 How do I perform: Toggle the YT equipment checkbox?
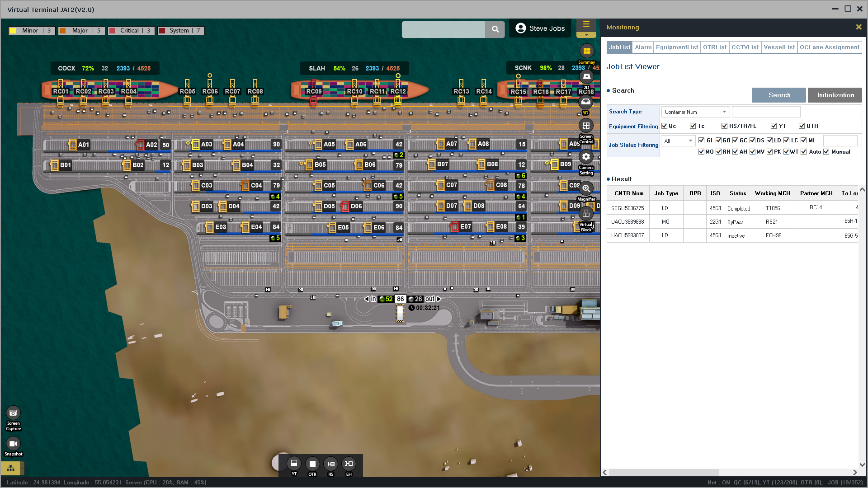point(774,126)
